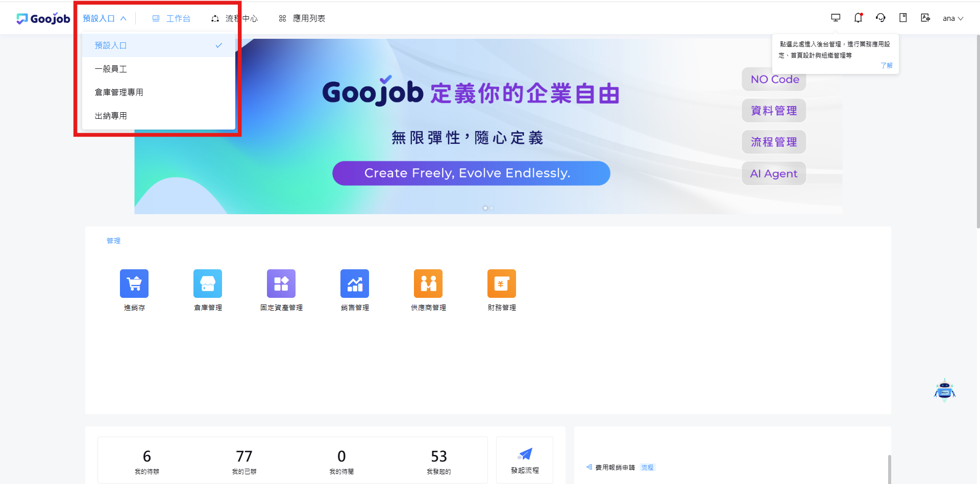Dismiss the tooltip with 了解

point(887,66)
